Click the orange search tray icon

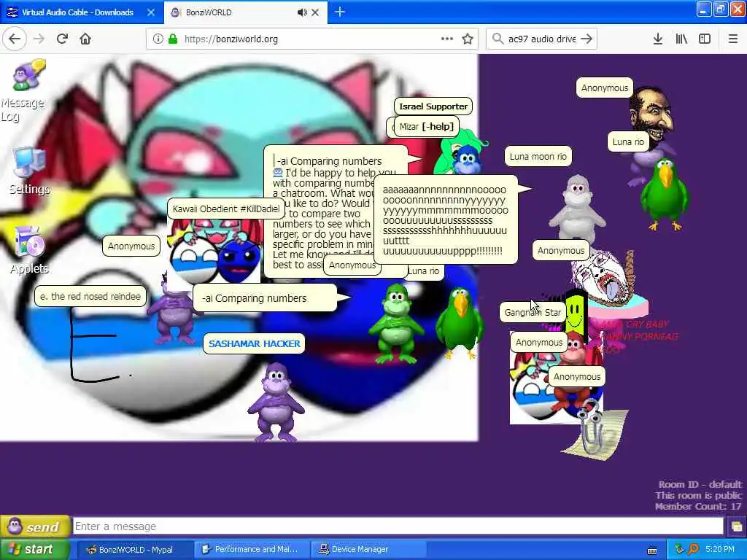pyautogui.click(x=694, y=550)
